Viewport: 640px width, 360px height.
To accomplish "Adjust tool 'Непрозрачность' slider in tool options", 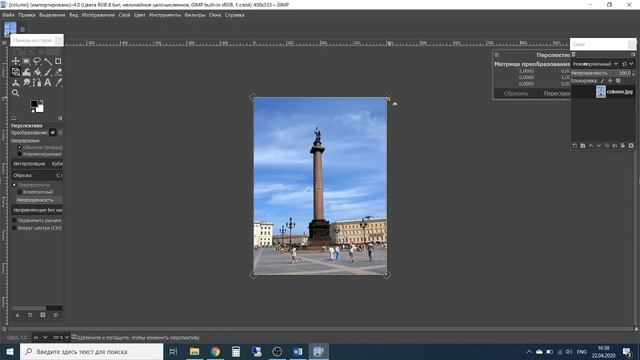I will click(x=39, y=200).
